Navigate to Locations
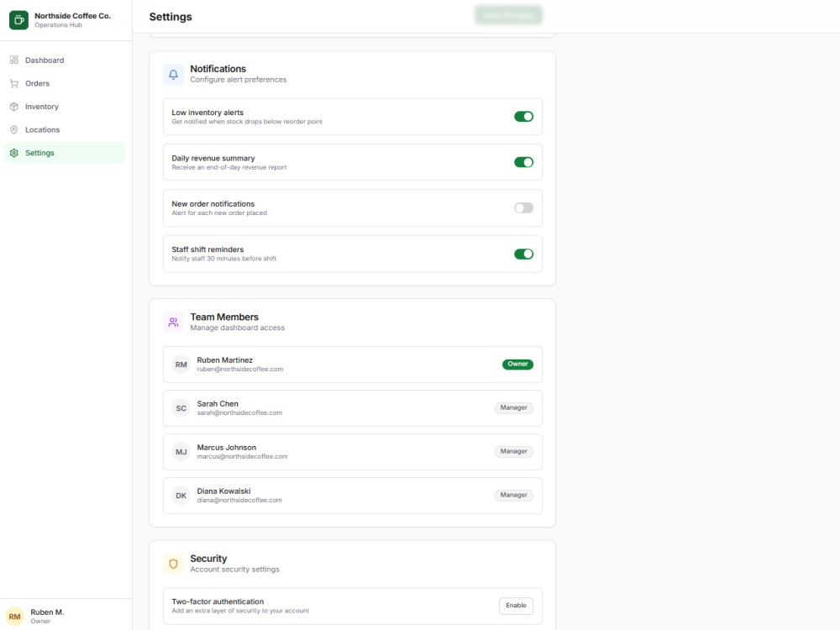Viewport: 840px width, 630px height. tap(65, 129)
